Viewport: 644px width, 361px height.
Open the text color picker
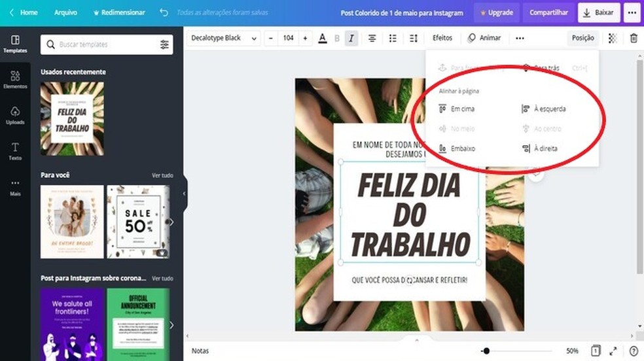click(322, 39)
